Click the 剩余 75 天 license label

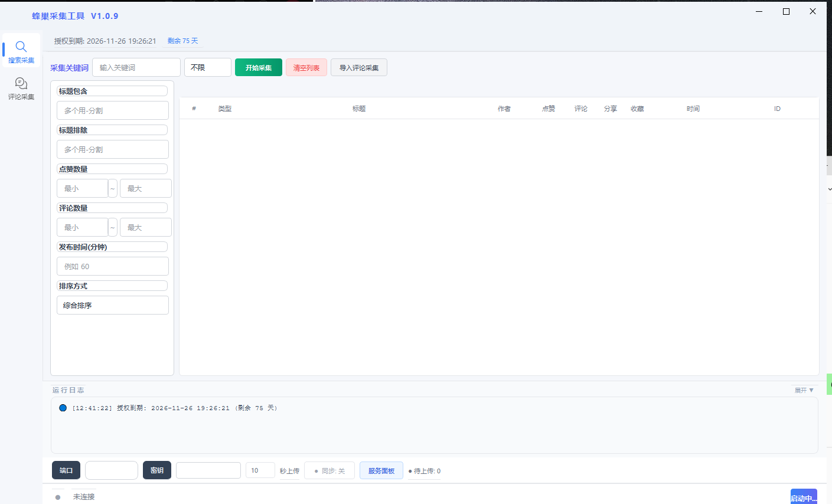pos(183,41)
